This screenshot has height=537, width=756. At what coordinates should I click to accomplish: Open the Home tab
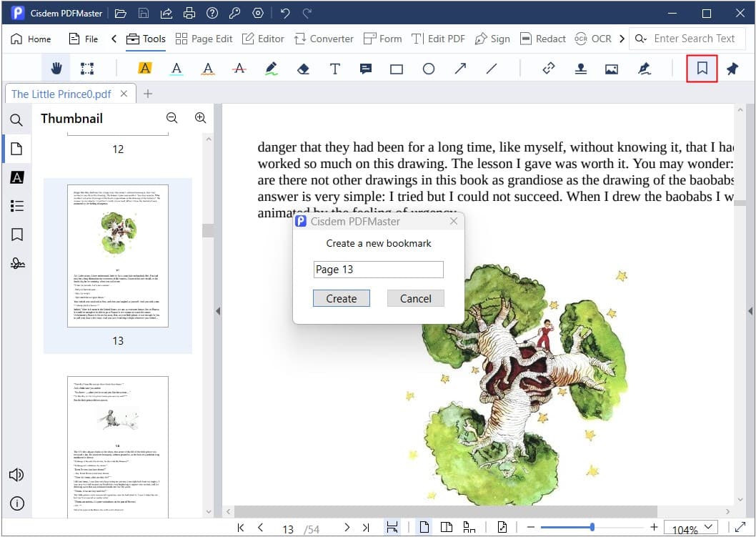(x=31, y=39)
